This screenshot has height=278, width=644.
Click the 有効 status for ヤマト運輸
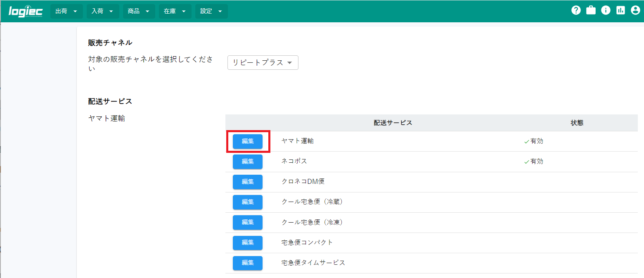pyautogui.click(x=534, y=141)
